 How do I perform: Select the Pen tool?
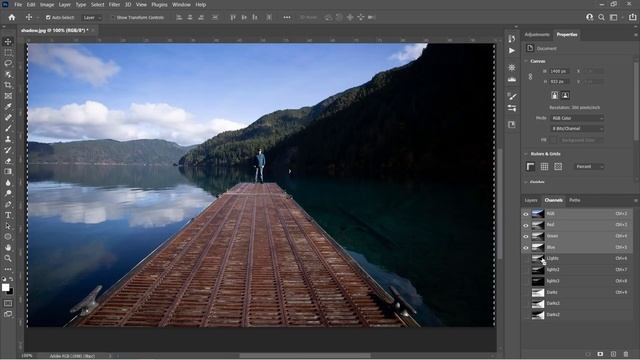click(8, 204)
